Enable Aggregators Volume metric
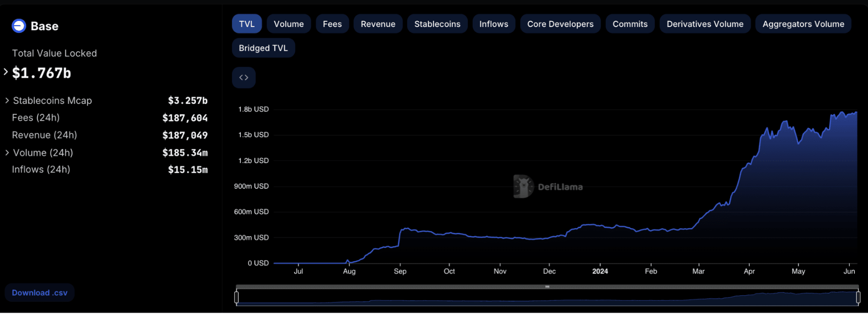 coord(803,24)
